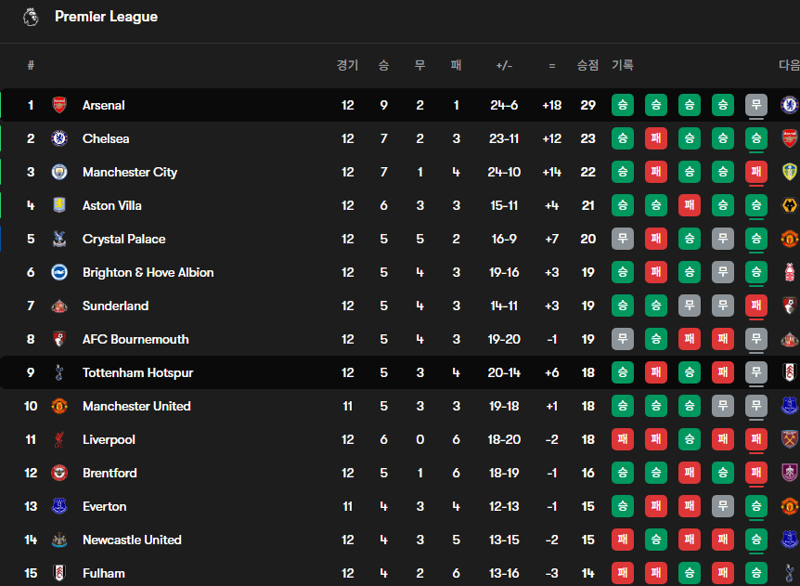The width and height of the screenshot is (800, 586).
Task: Click the 승점 points column header
Action: (588, 65)
